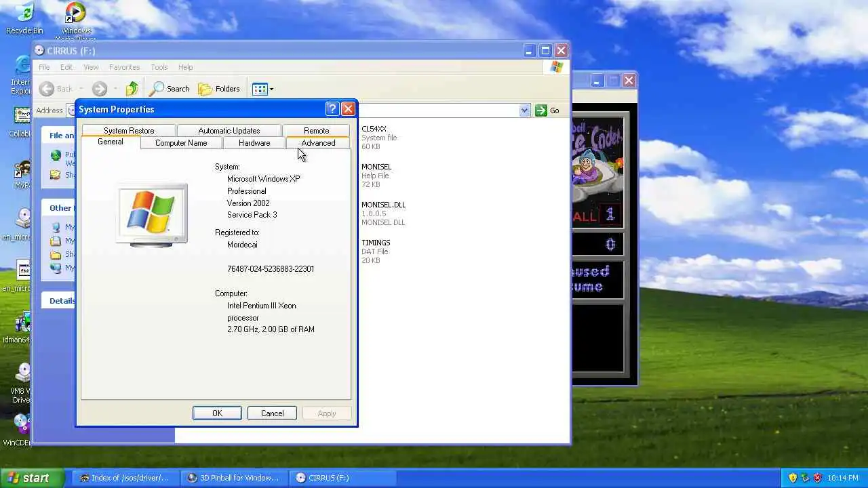This screenshot has width=868, height=488.
Task: Open the Help menu in CIRRUS window
Action: pyautogui.click(x=185, y=67)
